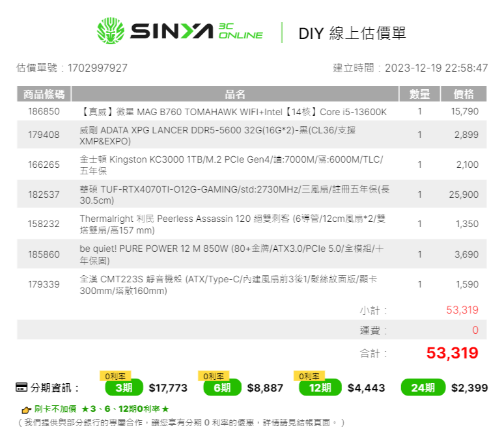Click the 全漢 CMT223S 靜音機殼 product name
Viewport: 504px width, 443px height.
point(228,285)
